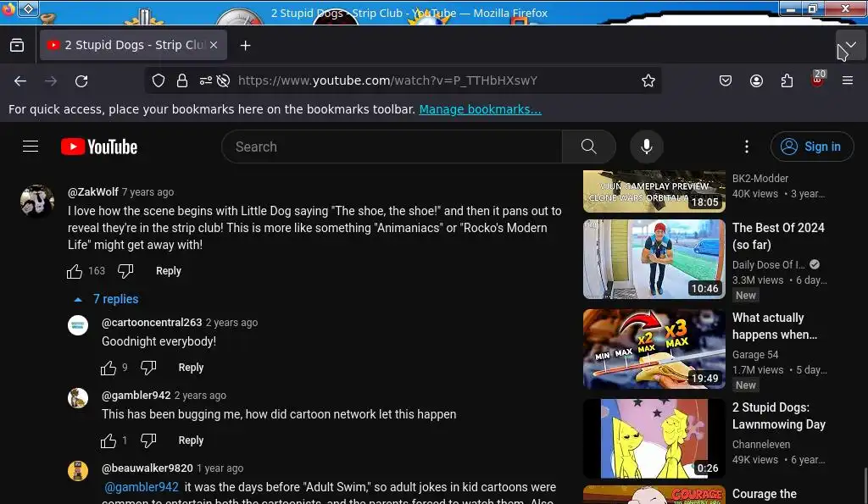The image size is (868, 504).
Task: Go forward with the forward arrow
Action: 51,80
